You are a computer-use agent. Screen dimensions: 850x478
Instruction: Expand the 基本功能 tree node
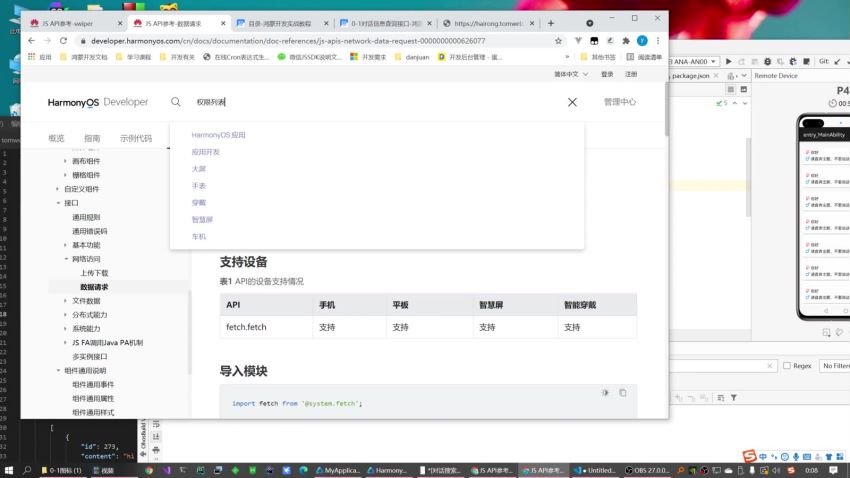[66, 245]
